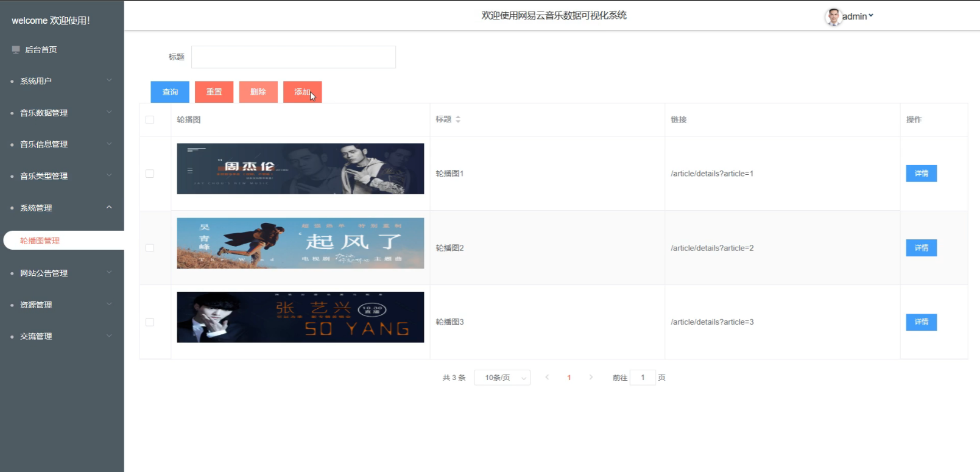The image size is (980, 472).
Task: Expand the 音乐信息管理 sidebar menu
Action: (x=62, y=144)
